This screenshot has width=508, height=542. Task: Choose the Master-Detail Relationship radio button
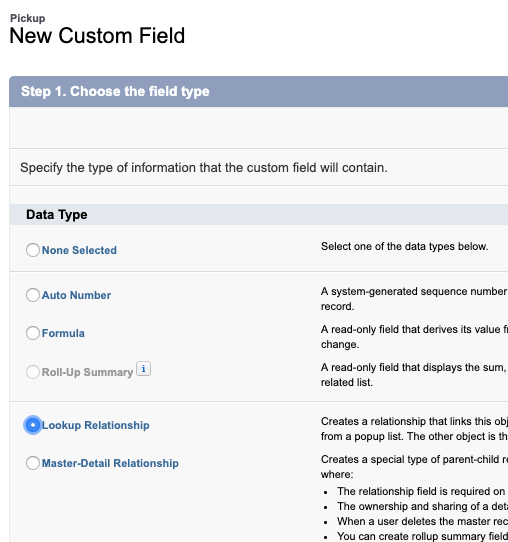33,463
